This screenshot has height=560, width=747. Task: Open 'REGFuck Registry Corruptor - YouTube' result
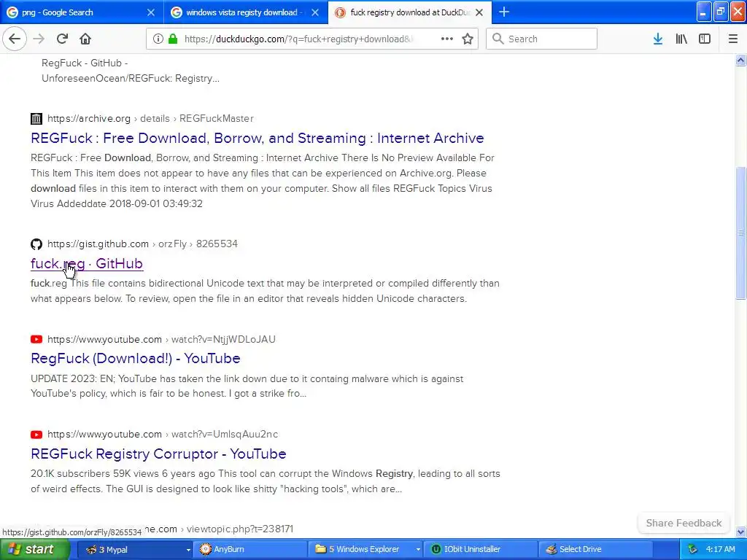point(158,454)
